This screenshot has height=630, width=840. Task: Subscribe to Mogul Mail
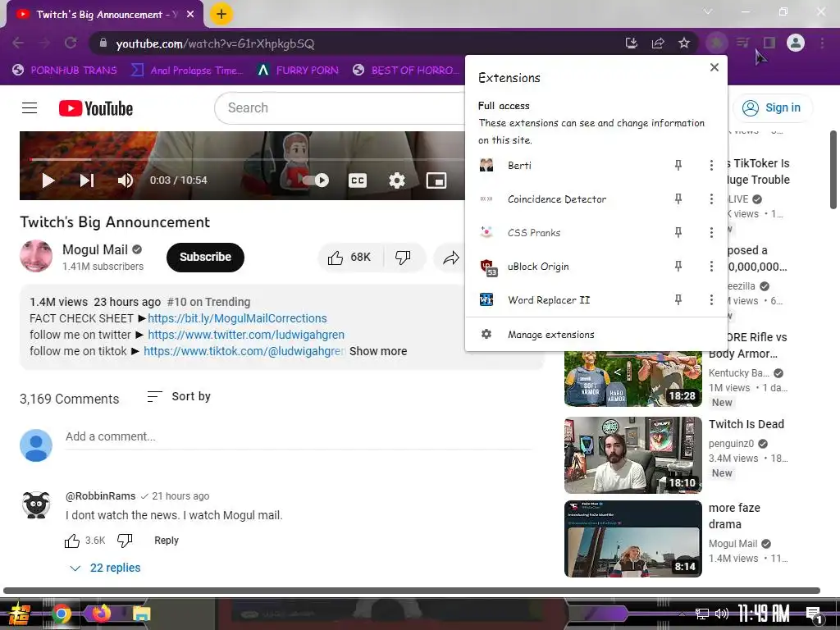coord(205,257)
